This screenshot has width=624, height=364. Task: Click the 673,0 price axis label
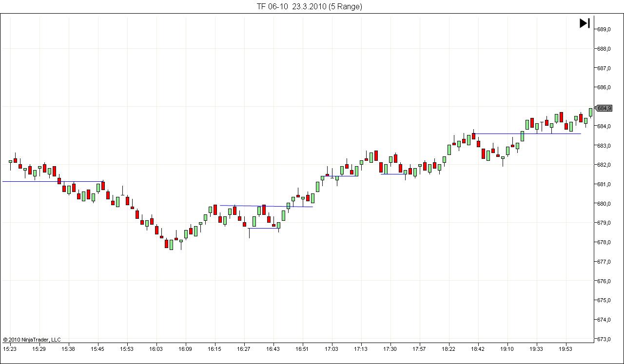click(604, 339)
